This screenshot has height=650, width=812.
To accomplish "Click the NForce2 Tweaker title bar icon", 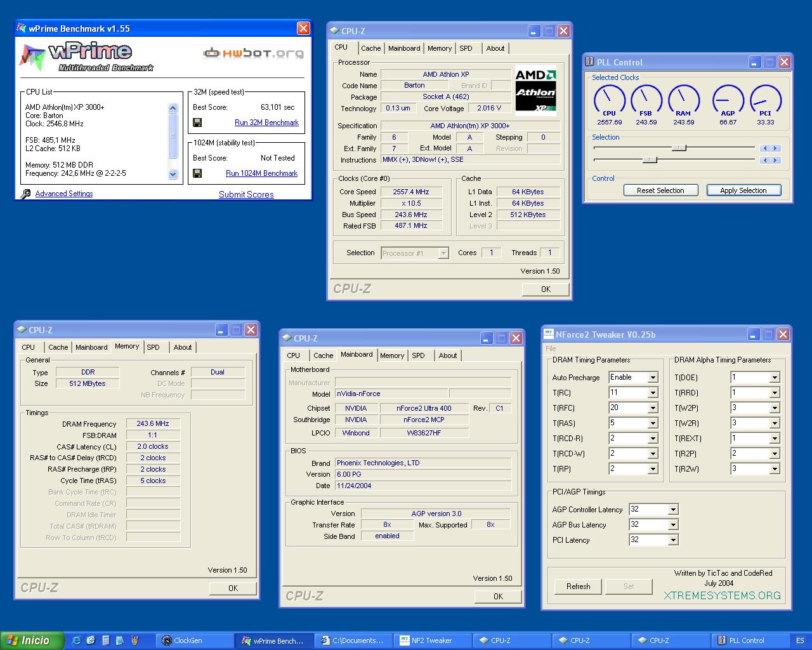I will [x=549, y=334].
